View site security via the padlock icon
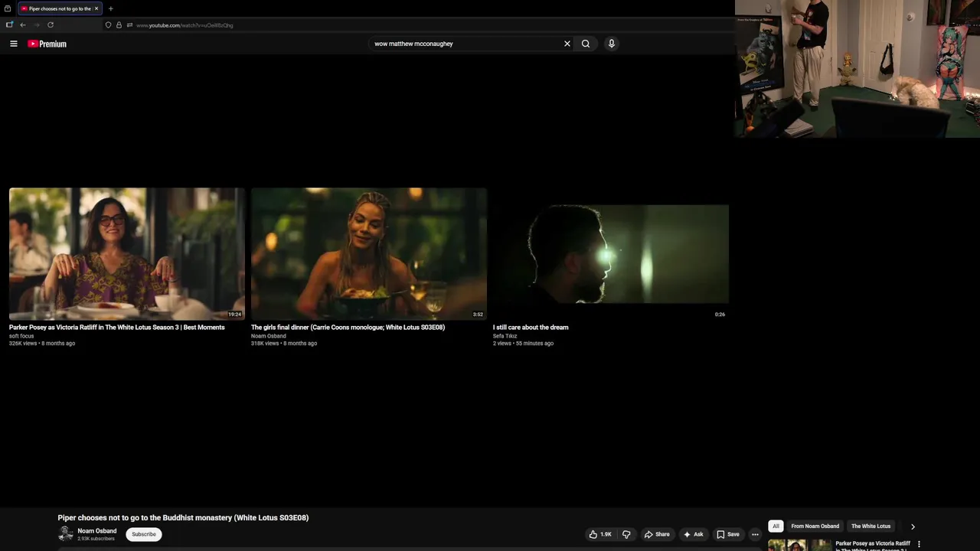Screen dimensions: 980x551 pyautogui.click(x=119, y=25)
